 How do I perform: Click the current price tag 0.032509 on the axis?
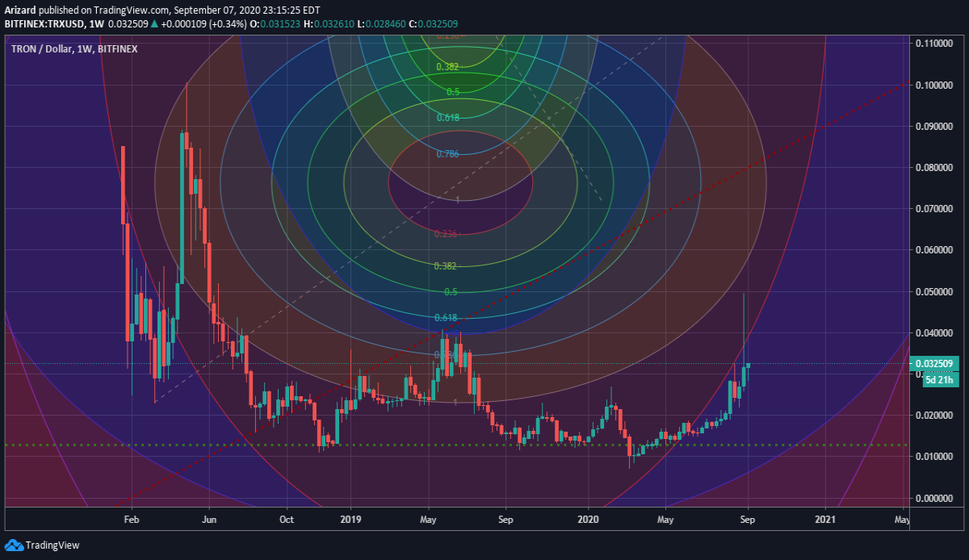click(933, 364)
